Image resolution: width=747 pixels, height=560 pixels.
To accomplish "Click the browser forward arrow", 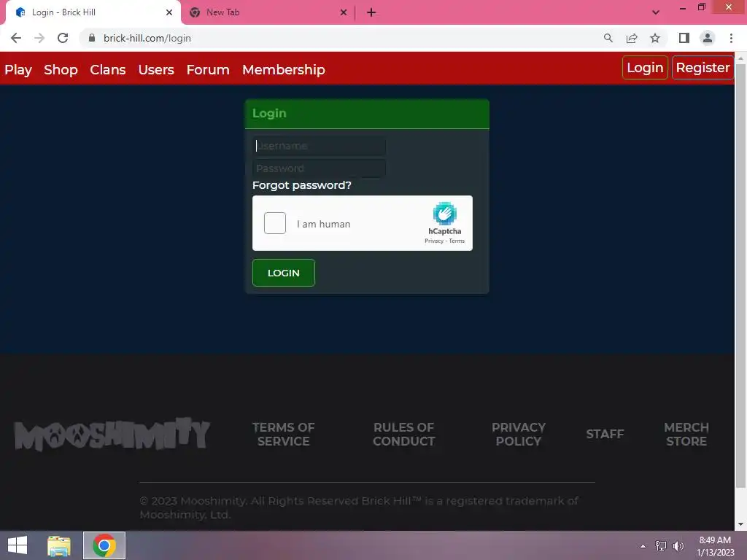I will tap(39, 38).
